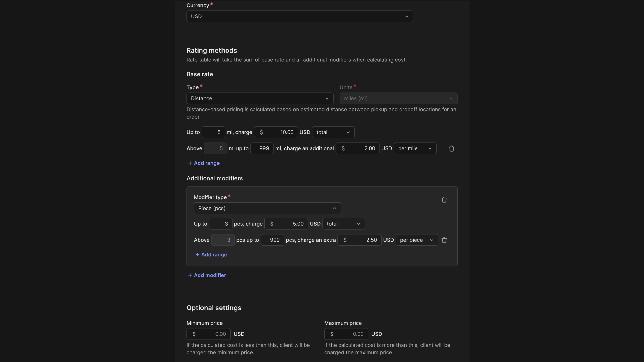Open the Currency dropdown
Viewport: 644px width, 362px height.
(300, 16)
